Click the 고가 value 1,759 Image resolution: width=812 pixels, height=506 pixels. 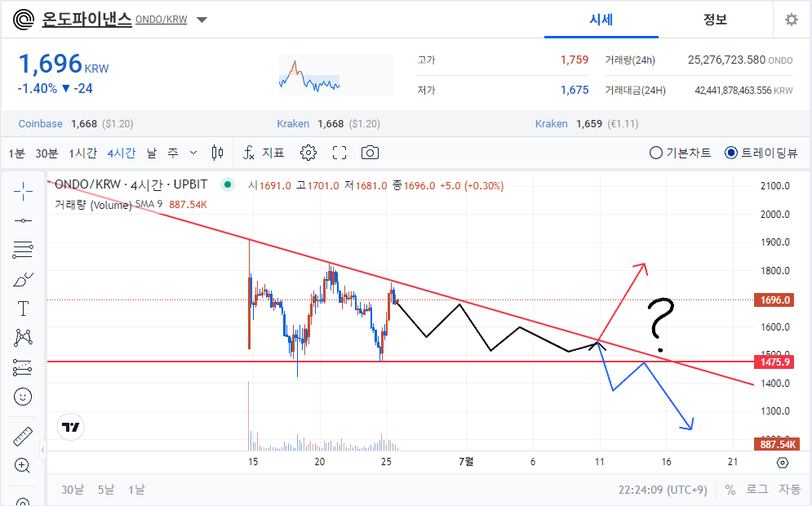[x=575, y=60]
